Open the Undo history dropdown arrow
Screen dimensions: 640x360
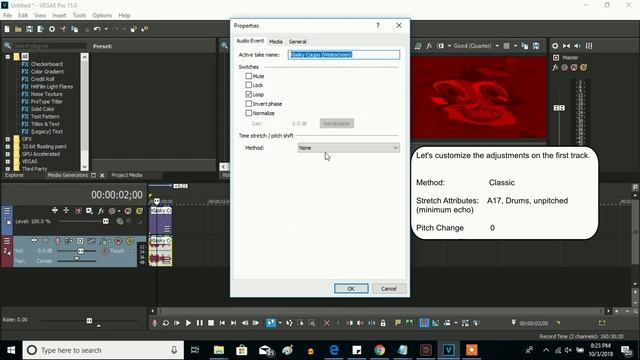[106, 29]
